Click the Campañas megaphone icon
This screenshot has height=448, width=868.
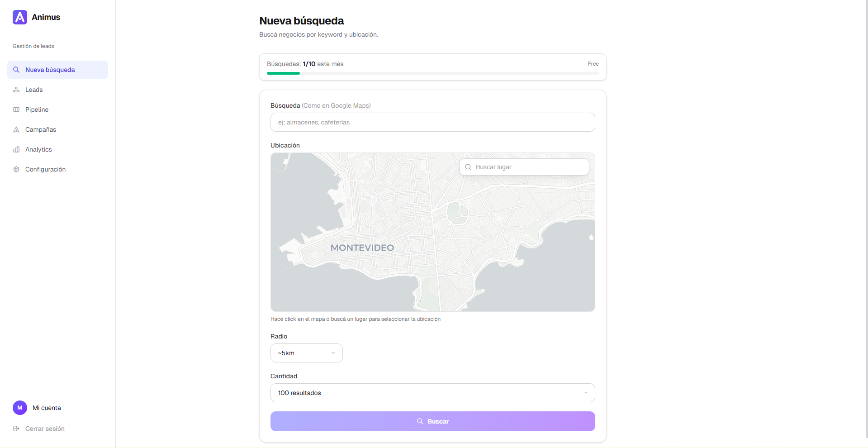tap(16, 129)
